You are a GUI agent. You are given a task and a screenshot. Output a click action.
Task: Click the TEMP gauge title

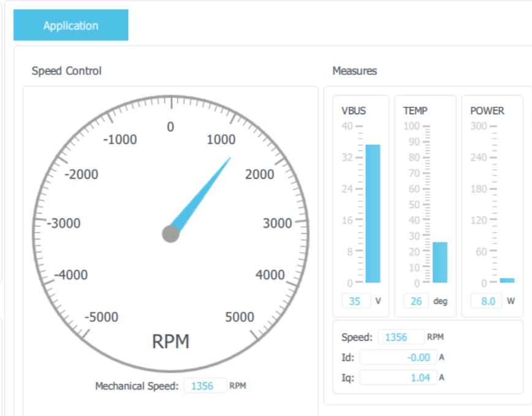pos(416,110)
